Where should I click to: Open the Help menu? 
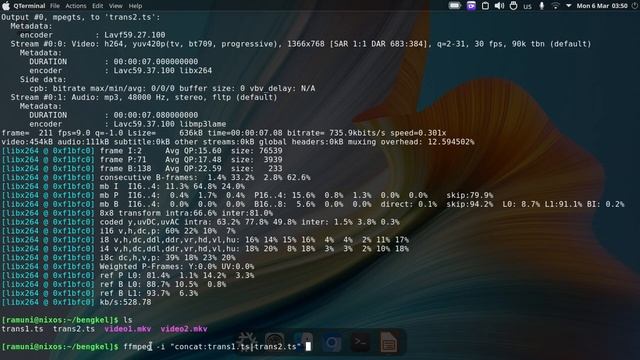click(135, 6)
